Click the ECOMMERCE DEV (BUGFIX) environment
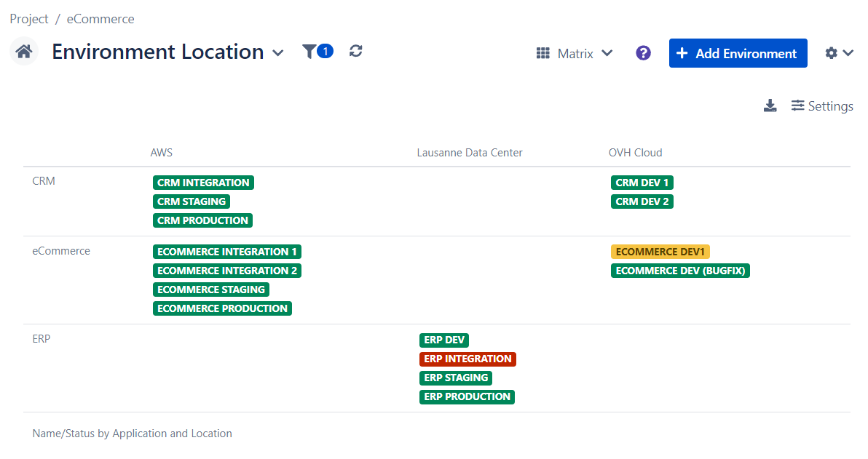Image resolution: width=868 pixels, height=459 pixels. (680, 271)
